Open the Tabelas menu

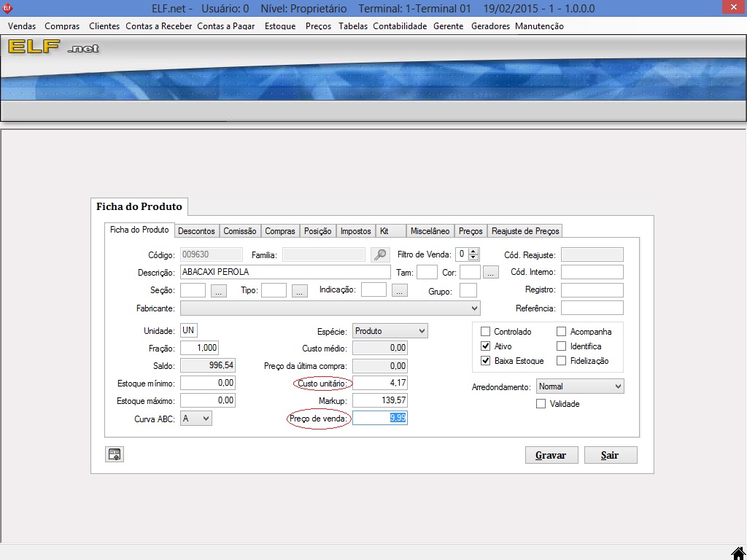pyautogui.click(x=353, y=26)
